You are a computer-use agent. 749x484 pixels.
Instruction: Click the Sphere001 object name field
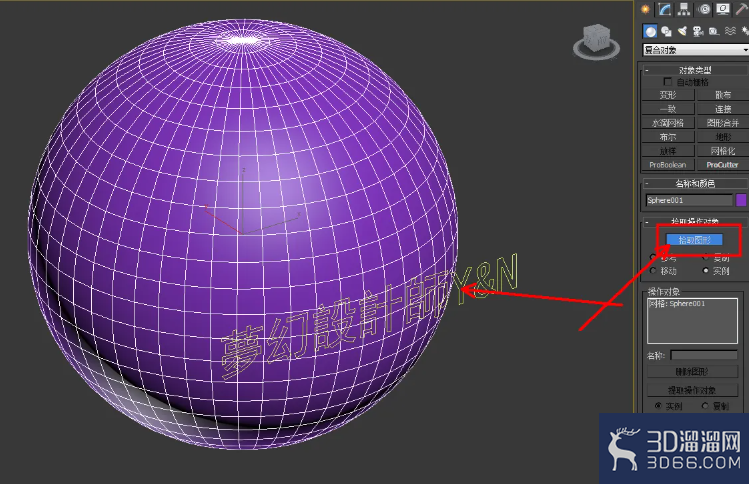(689, 200)
